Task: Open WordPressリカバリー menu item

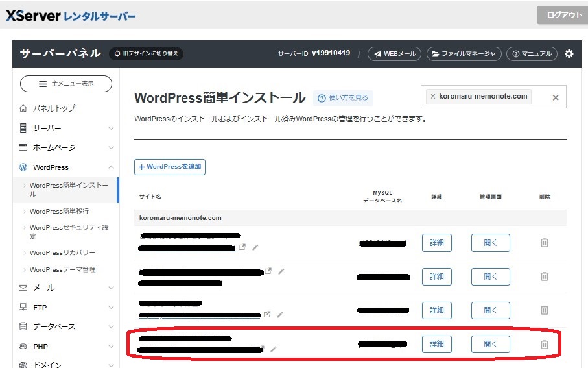Action: pyautogui.click(x=62, y=252)
